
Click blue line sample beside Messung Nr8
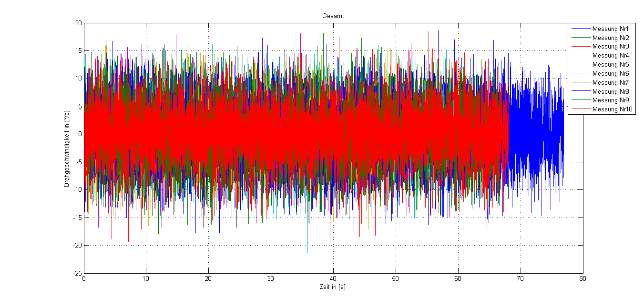tap(580, 91)
